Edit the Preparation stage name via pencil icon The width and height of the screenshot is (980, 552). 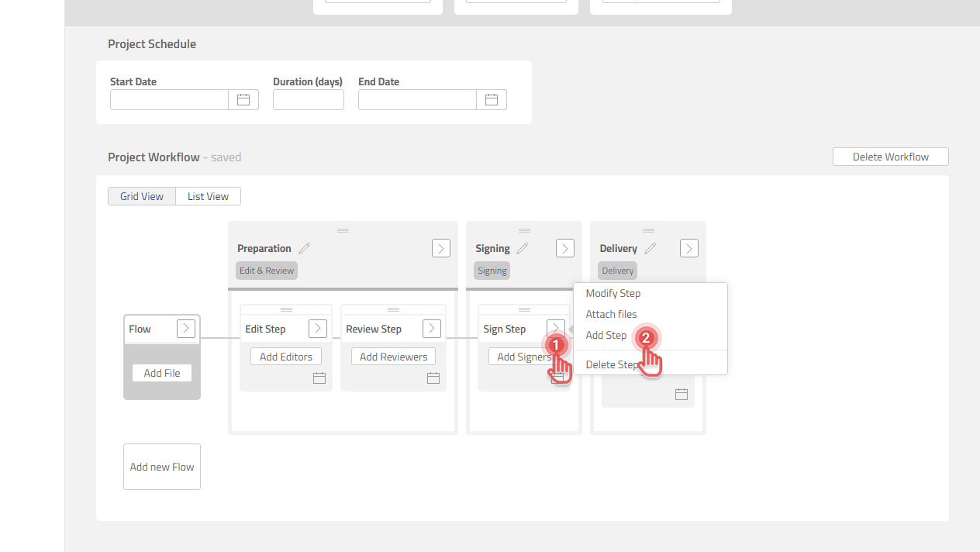(x=305, y=247)
